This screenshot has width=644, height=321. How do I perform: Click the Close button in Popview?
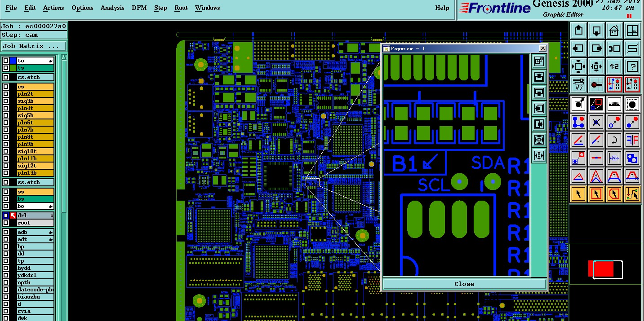click(x=464, y=284)
